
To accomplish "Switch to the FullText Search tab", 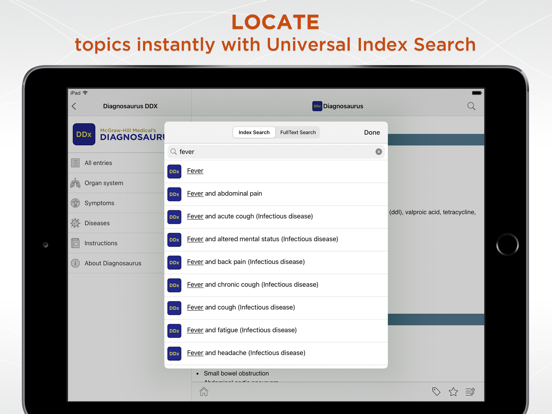I will 298,132.
